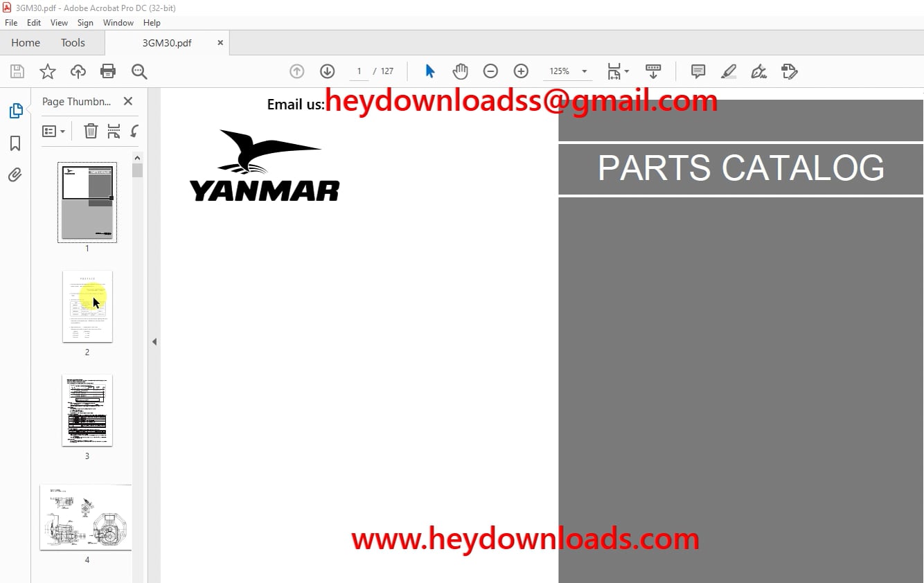The width and height of the screenshot is (924, 583).
Task: Delete the selected page with the trash icon
Action: pyautogui.click(x=91, y=131)
